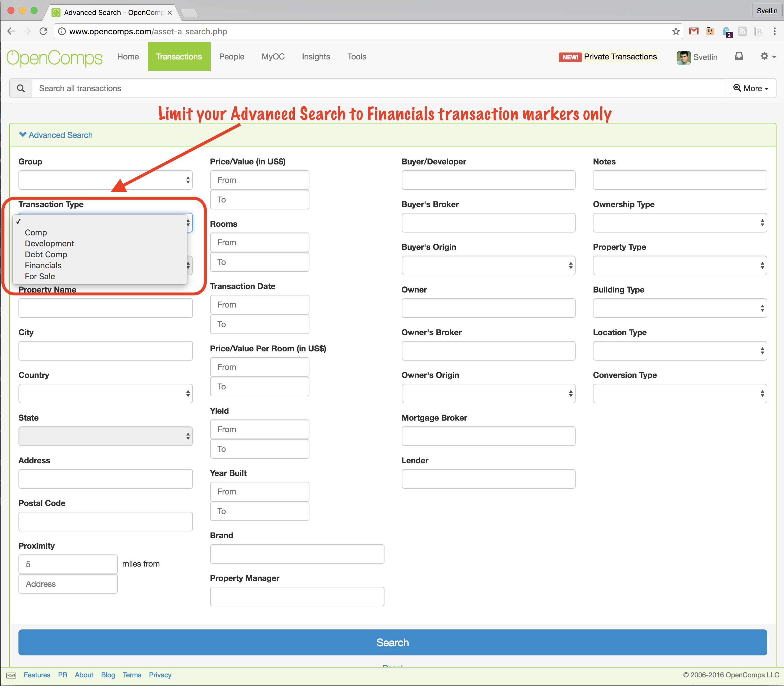
Task: Choose For Sale option
Action: click(x=100, y=276)
